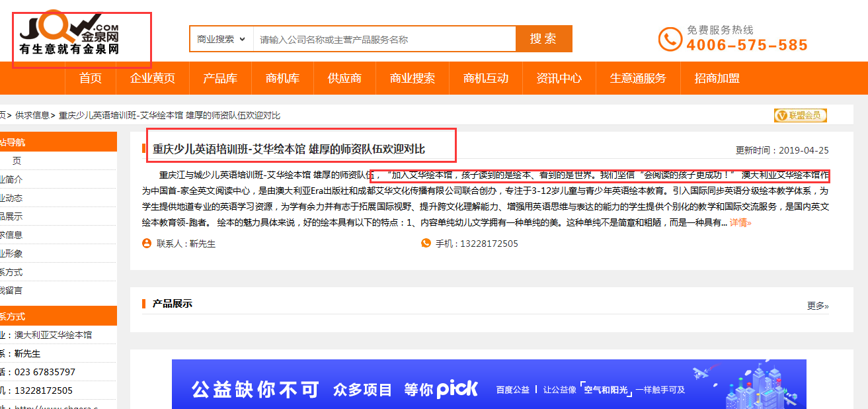
Task: Click the contact name 联系人:靳先生
Action: [186, 244]
